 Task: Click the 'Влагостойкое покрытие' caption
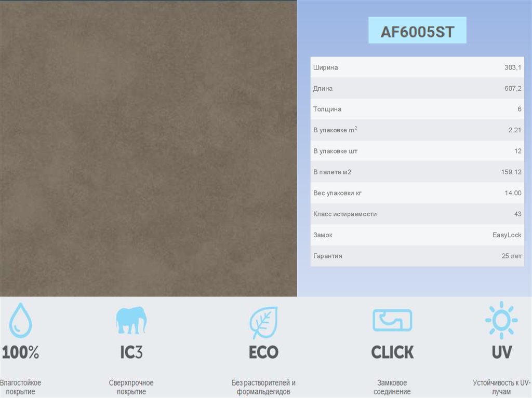pos(20,387)
